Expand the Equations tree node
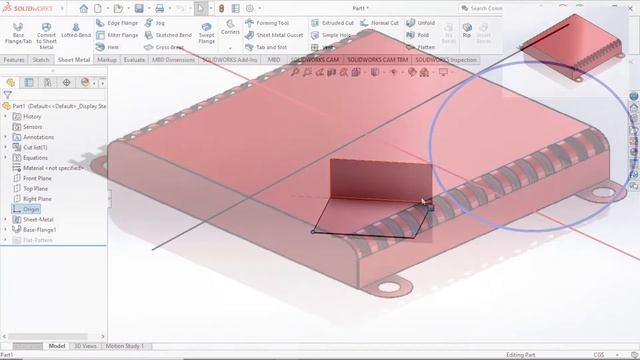Viewport: 640px width, 360px height. pyautogui.click(x=5, y=158)
